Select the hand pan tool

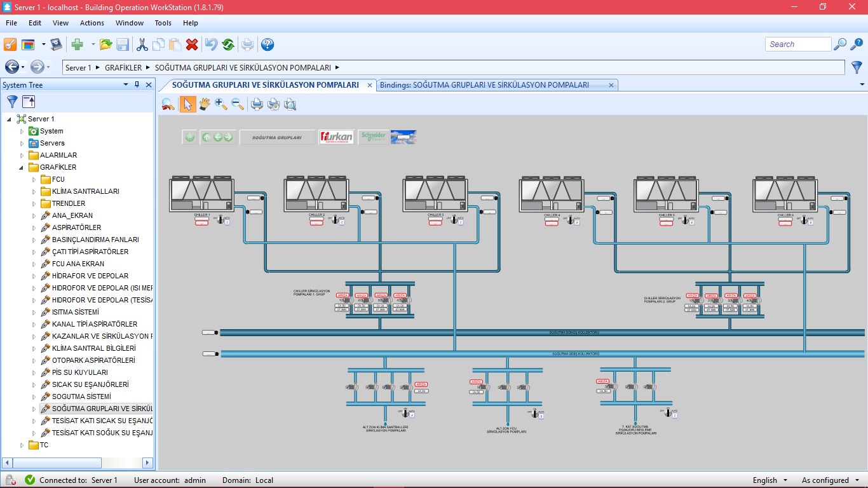pos(205,104)
